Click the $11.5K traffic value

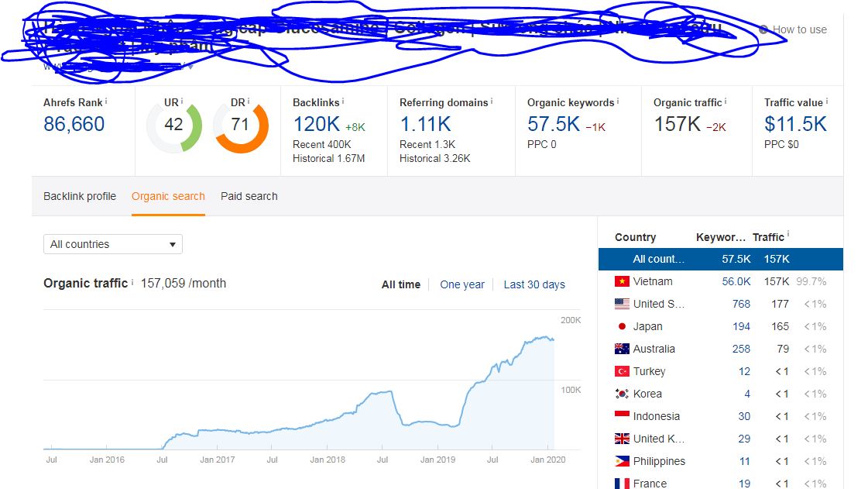(795, 124)
